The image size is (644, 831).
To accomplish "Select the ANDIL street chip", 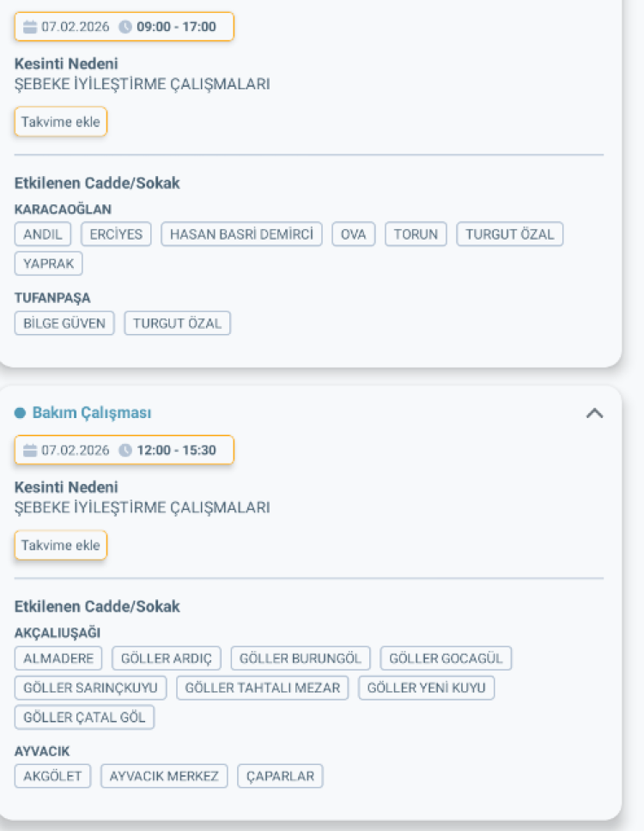I will click(x=42, y=234).
